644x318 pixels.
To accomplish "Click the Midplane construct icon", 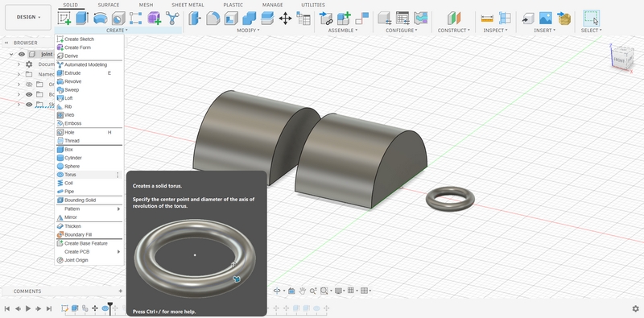I will tap(454, 18).
